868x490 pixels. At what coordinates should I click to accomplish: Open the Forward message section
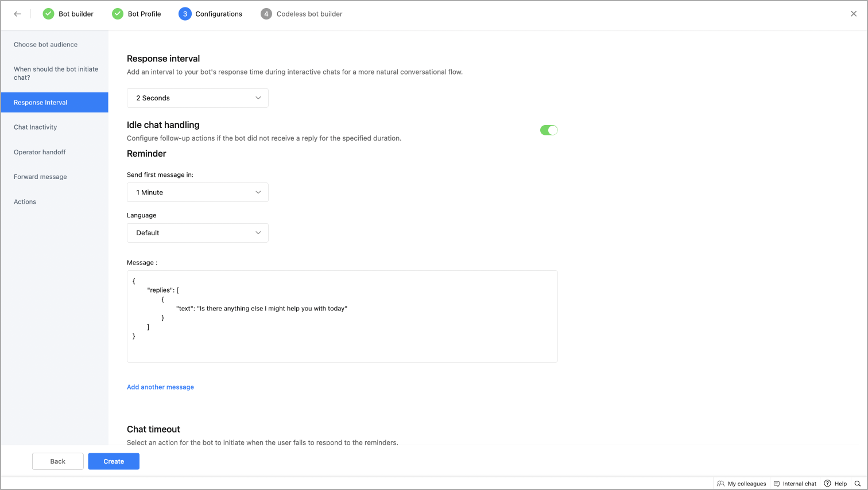[40, 177]
